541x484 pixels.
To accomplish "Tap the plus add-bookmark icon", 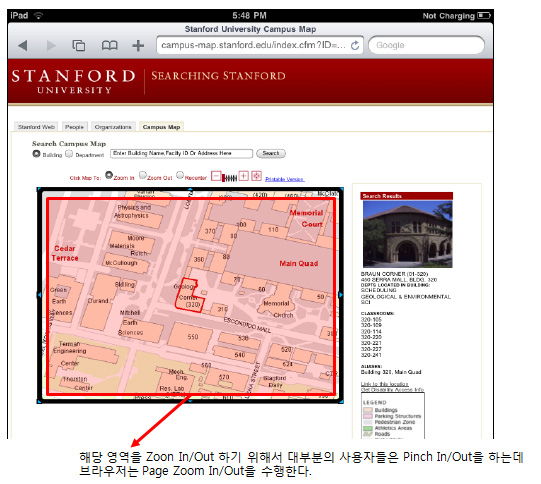I will (x=138, y=45).
